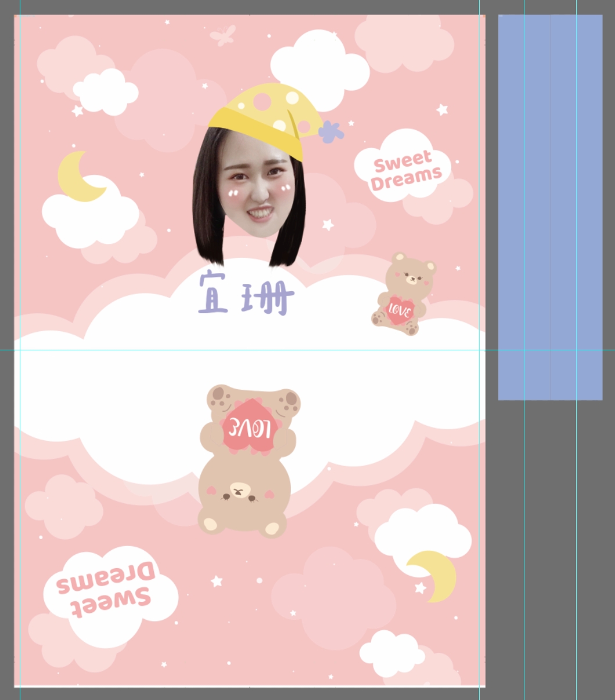
Task: Click the large white cloud above the nightcap
Action: (x=321, y=65)
